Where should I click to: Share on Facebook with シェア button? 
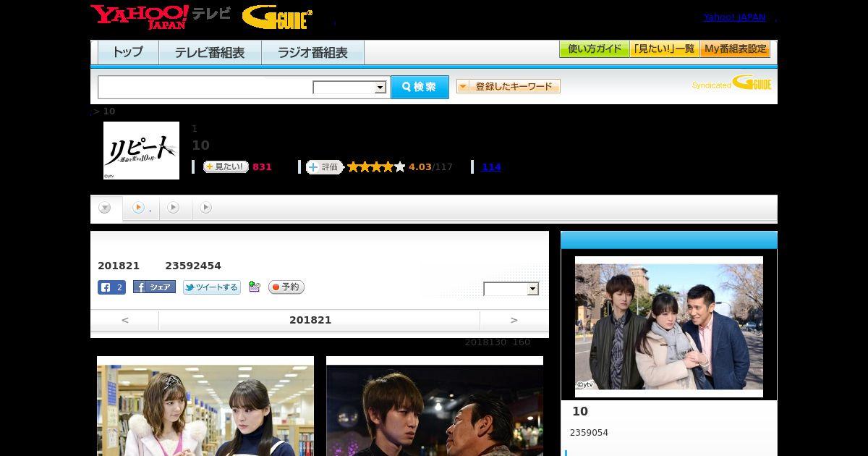pos(154,287)
